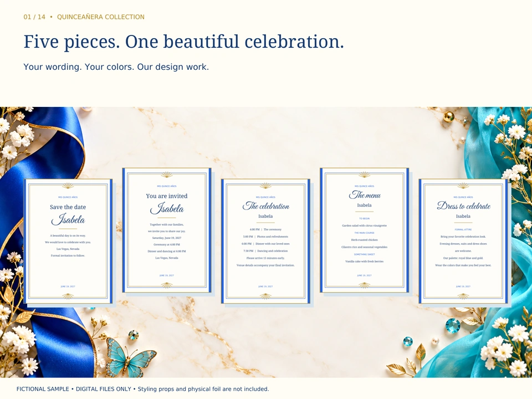Click "Evening dresses, suits and dress shoes"
The image size is (532, 399).
coord(463,244)
